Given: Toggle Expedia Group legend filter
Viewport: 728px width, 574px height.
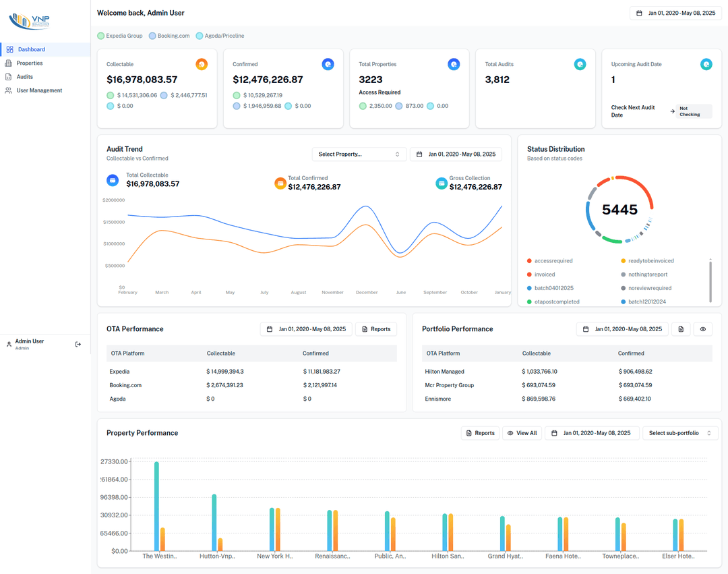Looking at the screenshot, I should [120, 36].
